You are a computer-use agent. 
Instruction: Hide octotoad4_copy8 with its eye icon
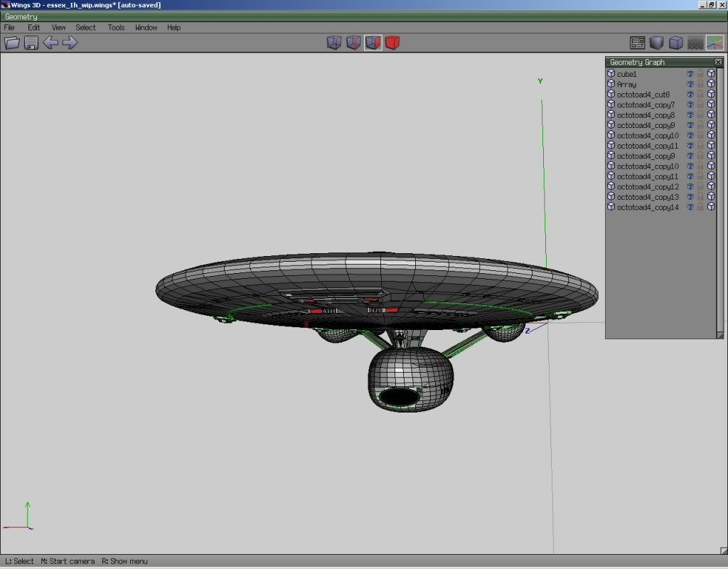690,115
